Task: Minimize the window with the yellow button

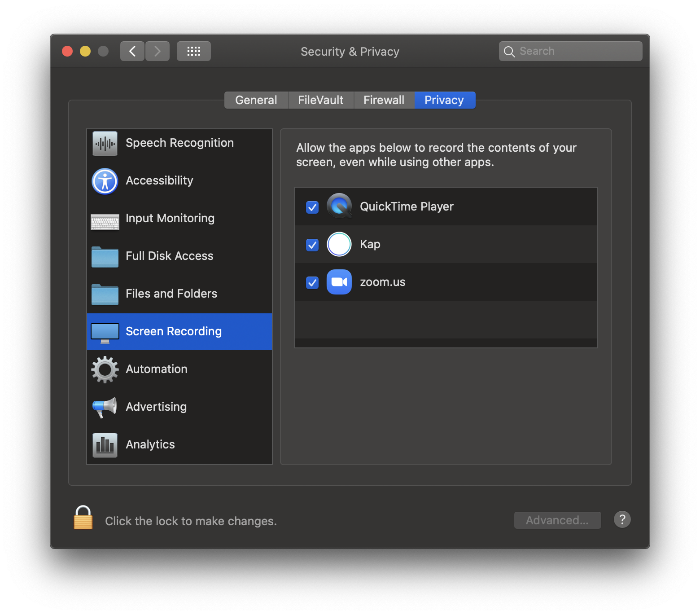Action: pos(85,51)
